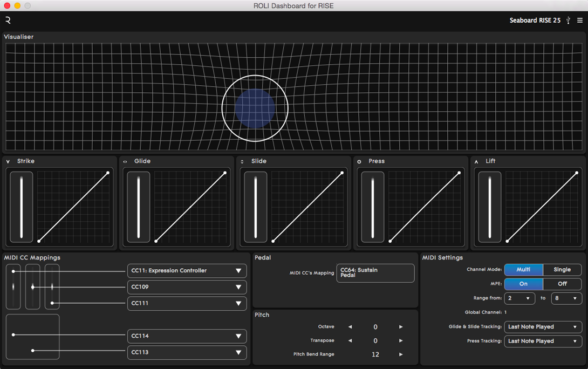Screen dimensions: 588x369
Task: Turn MPE On
Action: [x=523, y=284]
